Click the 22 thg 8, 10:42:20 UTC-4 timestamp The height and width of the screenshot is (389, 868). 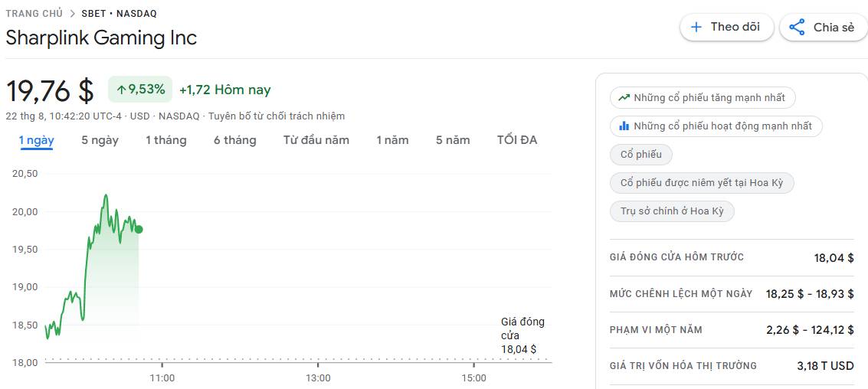coord(65,116)
